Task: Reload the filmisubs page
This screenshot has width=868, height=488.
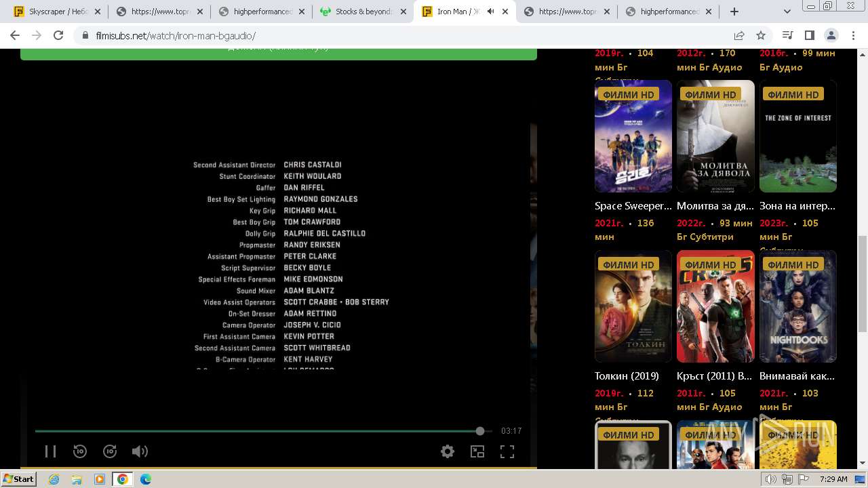Action: click(x=58, y=35)
